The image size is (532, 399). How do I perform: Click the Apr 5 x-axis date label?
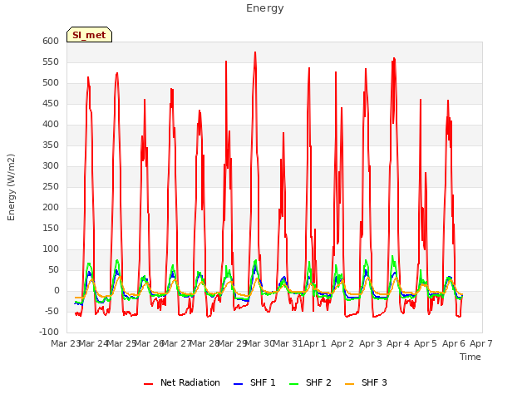(x=426, y=343)
